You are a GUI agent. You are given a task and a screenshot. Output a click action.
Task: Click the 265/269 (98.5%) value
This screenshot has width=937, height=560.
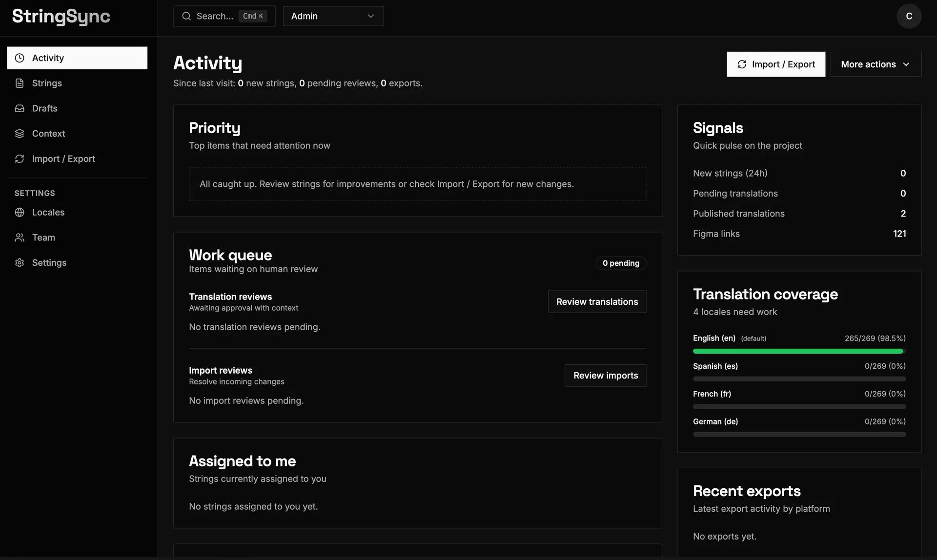click(875, 339)
